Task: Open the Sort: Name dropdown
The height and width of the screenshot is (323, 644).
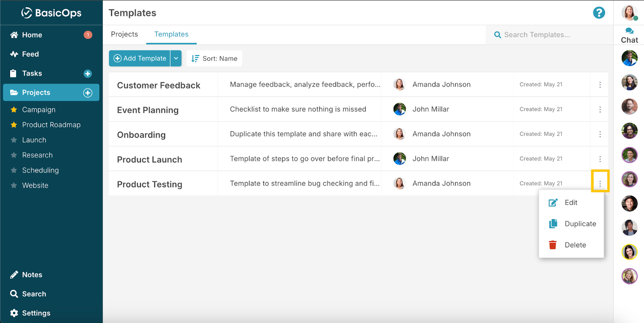Action: pyautogui.click(x=214, y=58)
